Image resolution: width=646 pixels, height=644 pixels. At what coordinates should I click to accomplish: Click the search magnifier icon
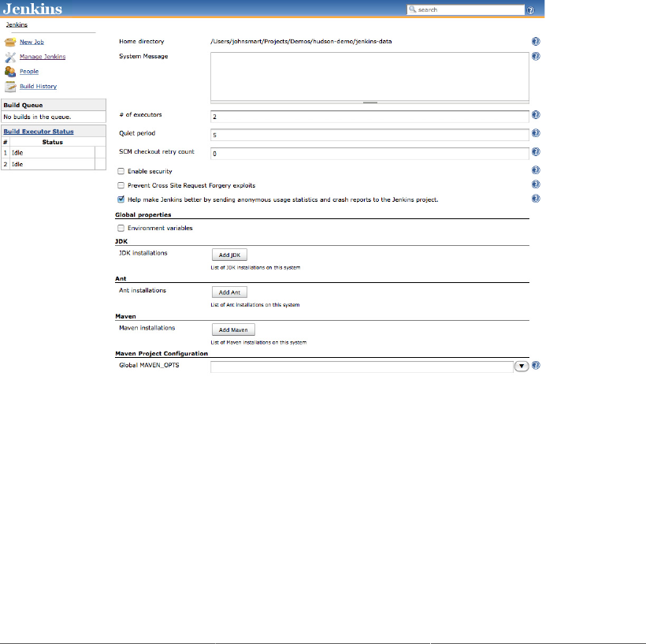click(x=412, y=9)
